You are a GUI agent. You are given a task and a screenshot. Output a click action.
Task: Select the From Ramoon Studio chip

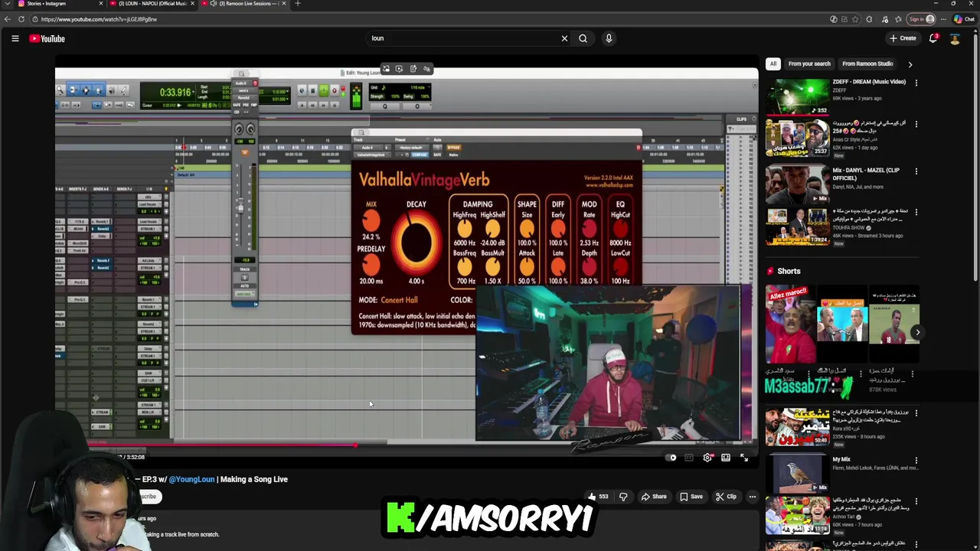coord(867,64)
